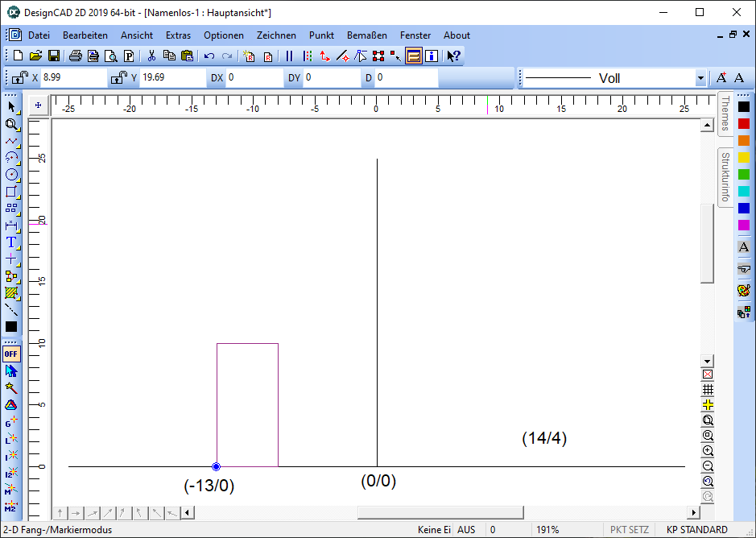This screenshot has width=756, height=538.
Task: Undo the last action
Action: pos(209,56)
